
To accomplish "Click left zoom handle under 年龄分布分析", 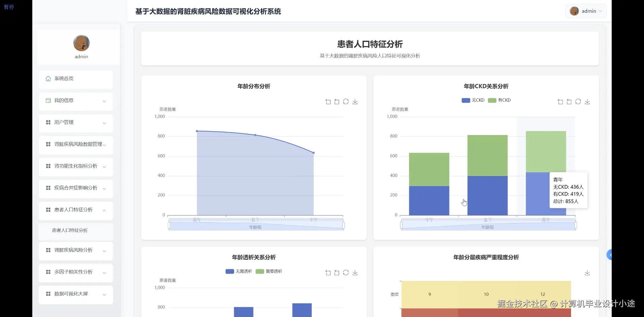I will click(x=169, y=225).
